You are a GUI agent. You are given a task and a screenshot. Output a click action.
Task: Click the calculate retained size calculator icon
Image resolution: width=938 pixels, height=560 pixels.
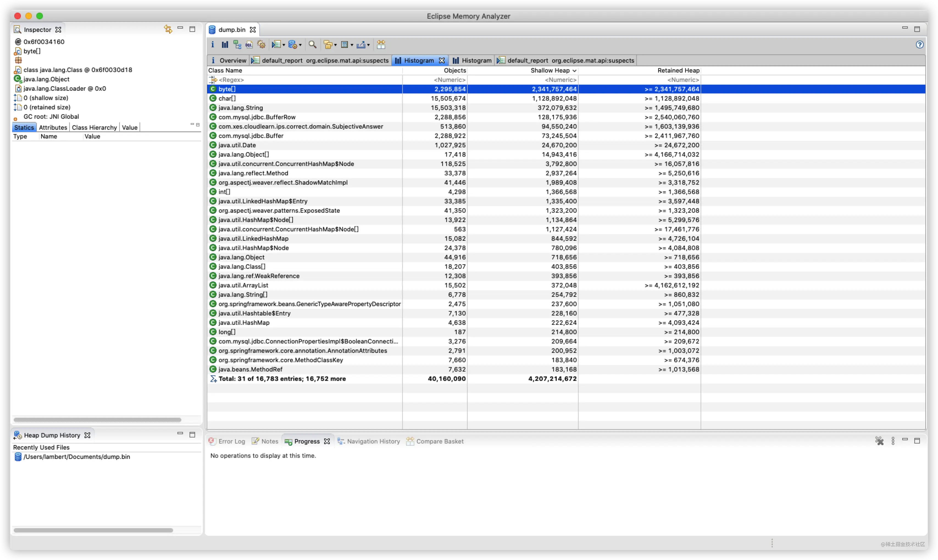coord(345,45)
